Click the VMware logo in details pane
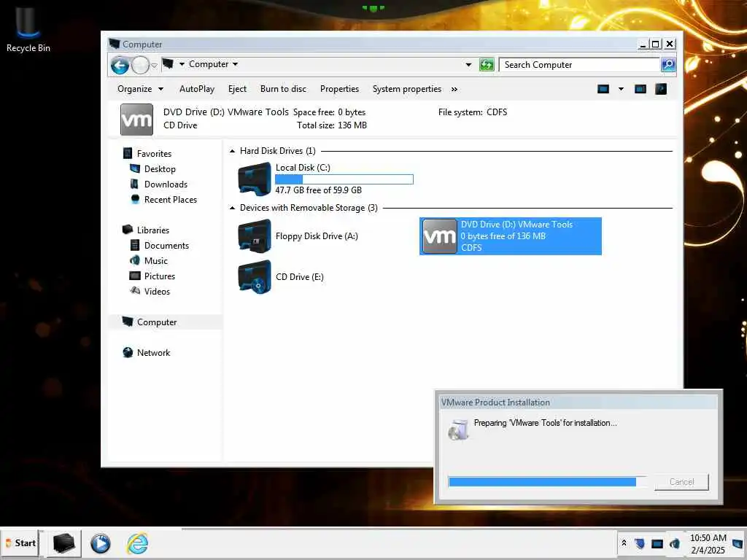 click(136, 120)
